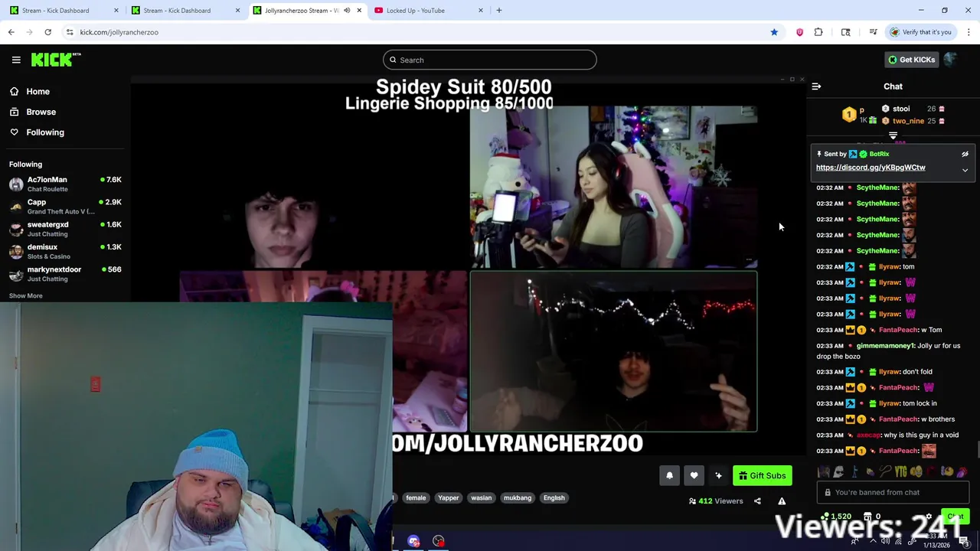Viewport: 980px width, 551px height.
Task: Open demisux followed channel
Action: [65, 251]
